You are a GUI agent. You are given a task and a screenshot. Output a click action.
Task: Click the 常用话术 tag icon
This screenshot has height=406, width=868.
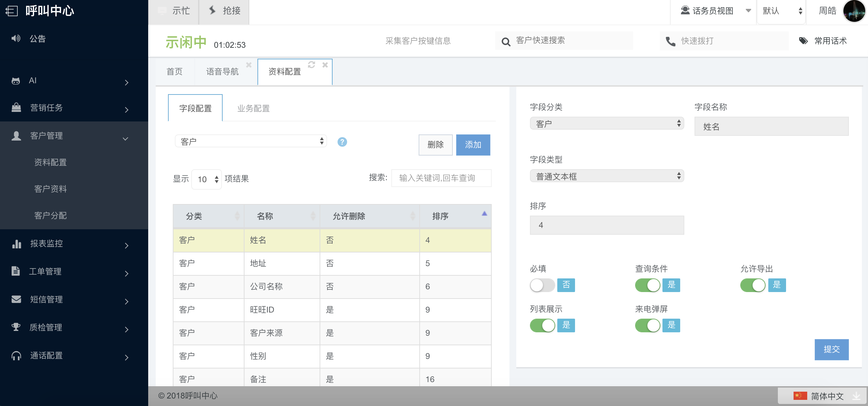[803, 41]
